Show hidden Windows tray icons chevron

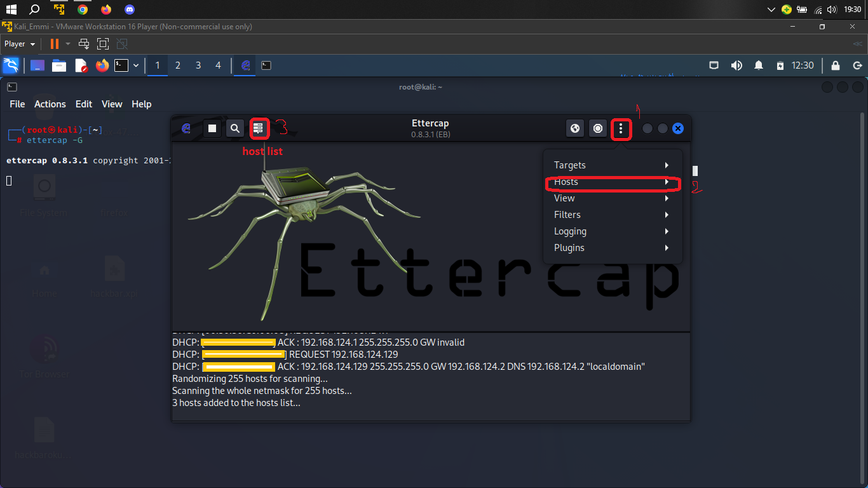pyautogui.click(x=771, y=10)
